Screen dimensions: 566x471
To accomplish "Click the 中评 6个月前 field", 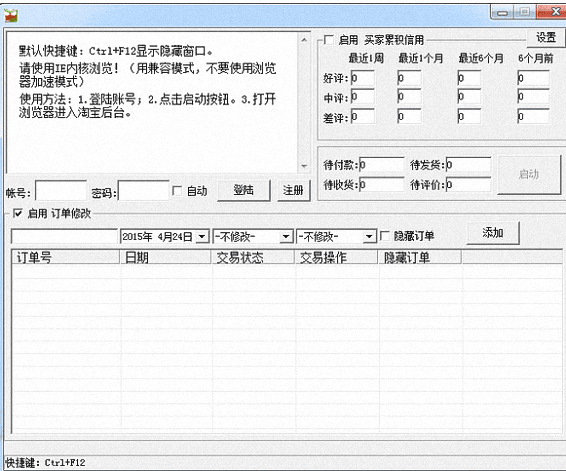I will (x=533, y=97).
